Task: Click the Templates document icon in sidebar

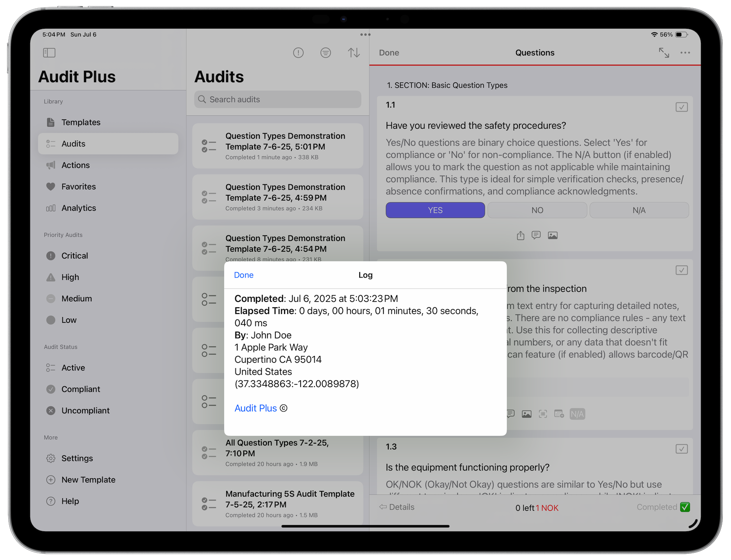Action: [51, 122]
